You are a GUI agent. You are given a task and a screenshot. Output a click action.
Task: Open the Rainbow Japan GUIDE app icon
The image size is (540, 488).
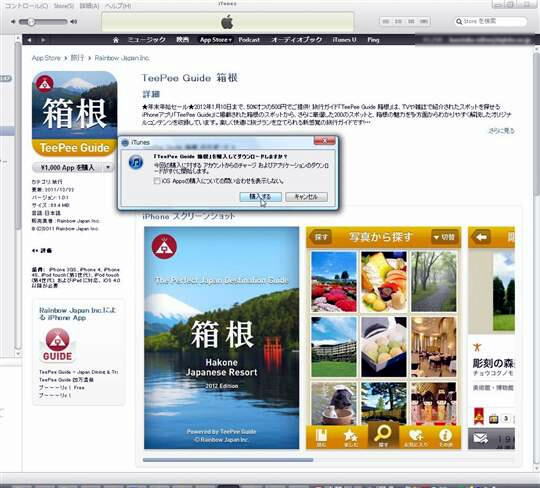[57, 345]
